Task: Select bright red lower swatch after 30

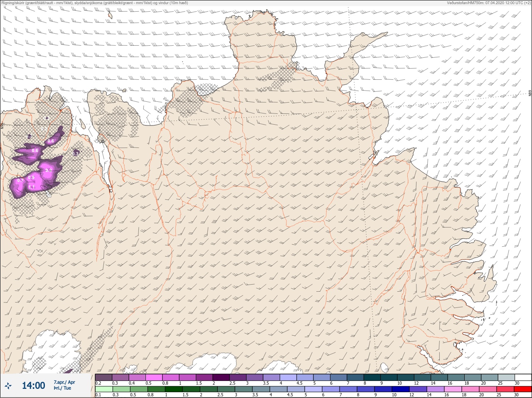Action: pos(523,389)
